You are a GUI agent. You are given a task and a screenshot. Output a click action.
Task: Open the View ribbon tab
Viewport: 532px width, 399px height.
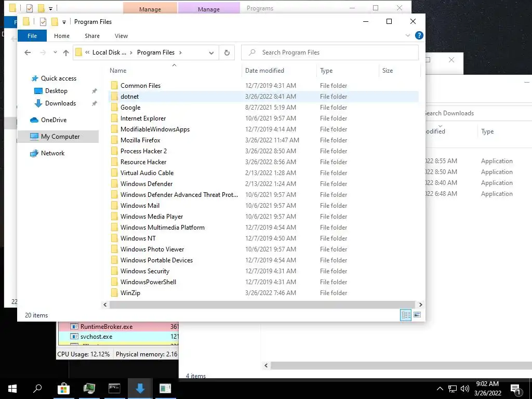click(121, 36)
